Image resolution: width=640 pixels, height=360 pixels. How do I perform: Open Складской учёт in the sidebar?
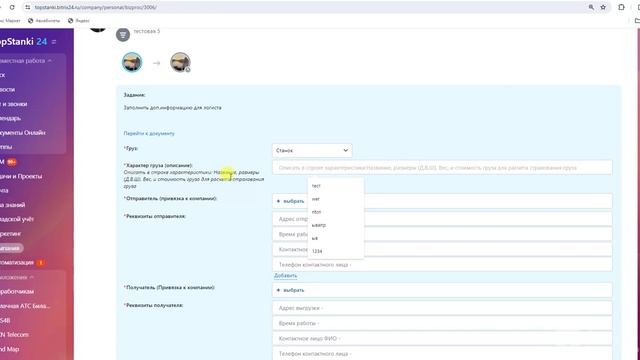[x=17, y=219]
